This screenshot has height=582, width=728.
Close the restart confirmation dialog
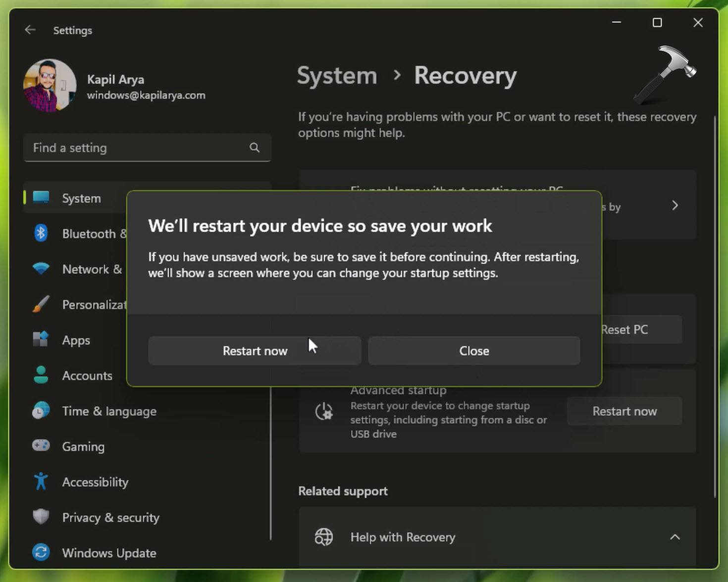pyautogui.click(x=474, y=351)
